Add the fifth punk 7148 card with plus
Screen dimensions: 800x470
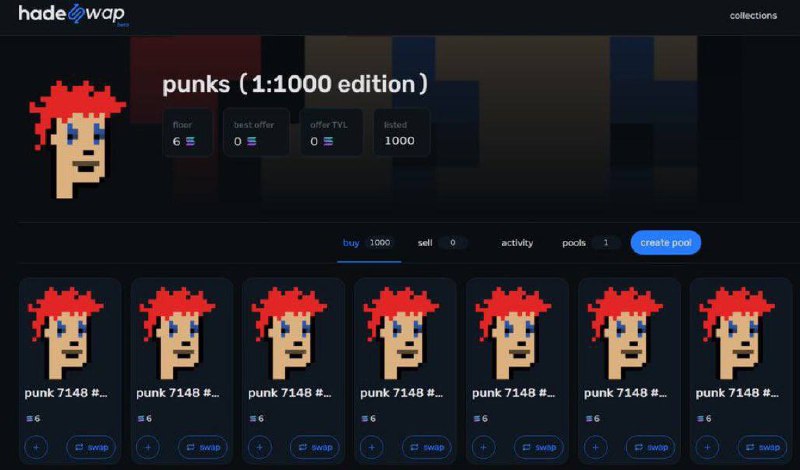point(483,448)
